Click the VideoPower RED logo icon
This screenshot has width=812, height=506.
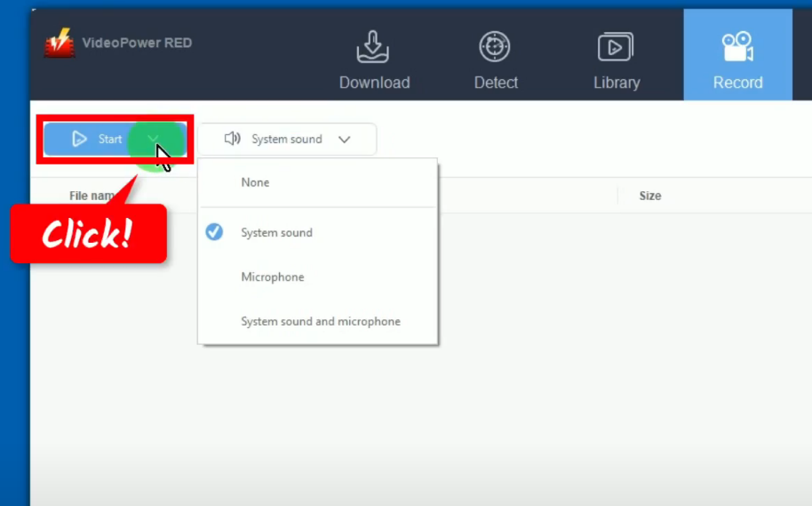click(60, 44)
